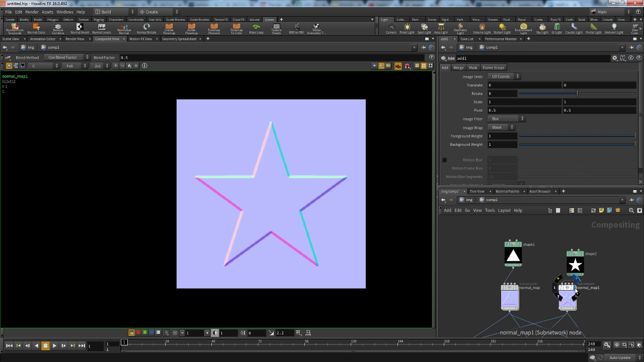Viewport: 644px width, 362px height.
Task: Open the Make Loop shelf tool
Action: 256,28
